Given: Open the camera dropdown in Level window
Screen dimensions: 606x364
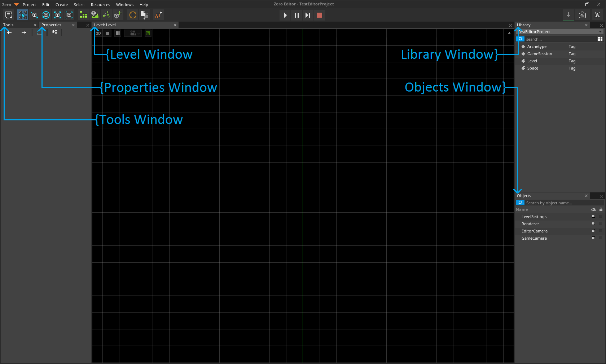Looking at the screenshot, I should [x=133, y=33].
